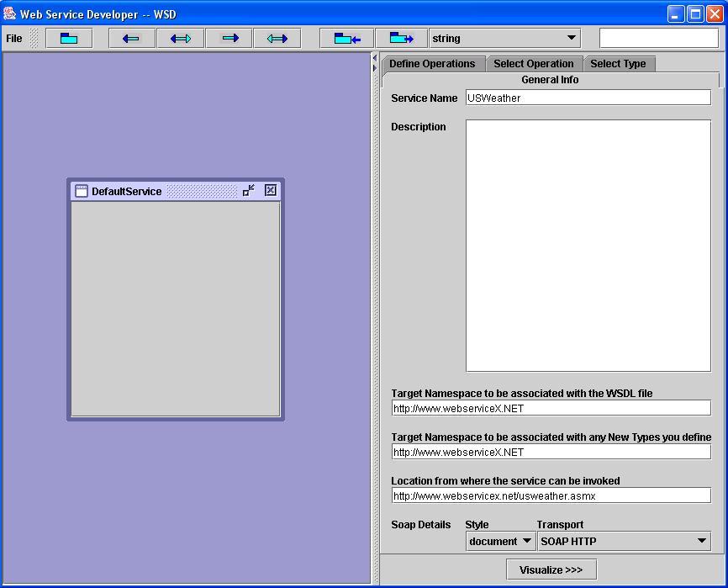Select the General Info tab

click(550, 79)
